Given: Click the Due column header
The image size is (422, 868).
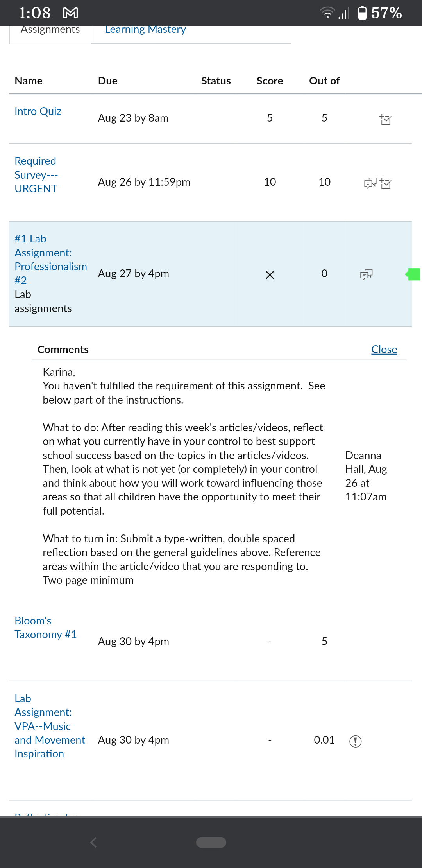Looking at the screenshot, I should (108, 81).
